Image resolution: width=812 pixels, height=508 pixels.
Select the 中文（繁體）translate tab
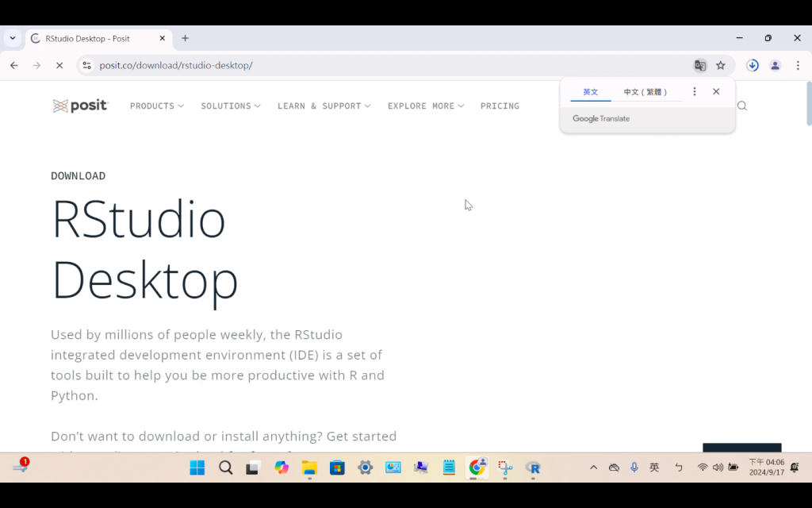click(645, 92)
